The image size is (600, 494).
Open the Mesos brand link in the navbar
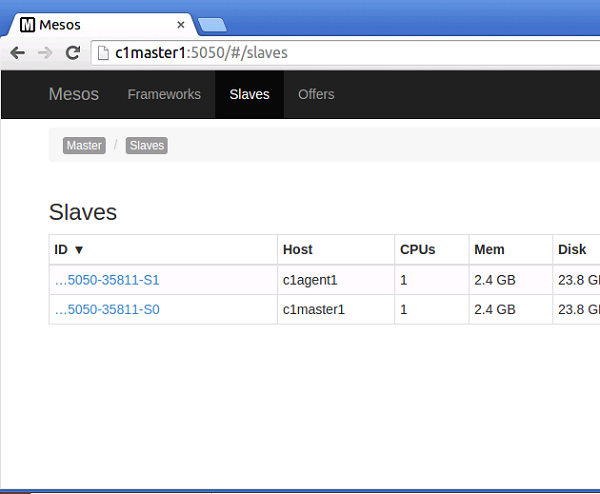click(73, 94)
